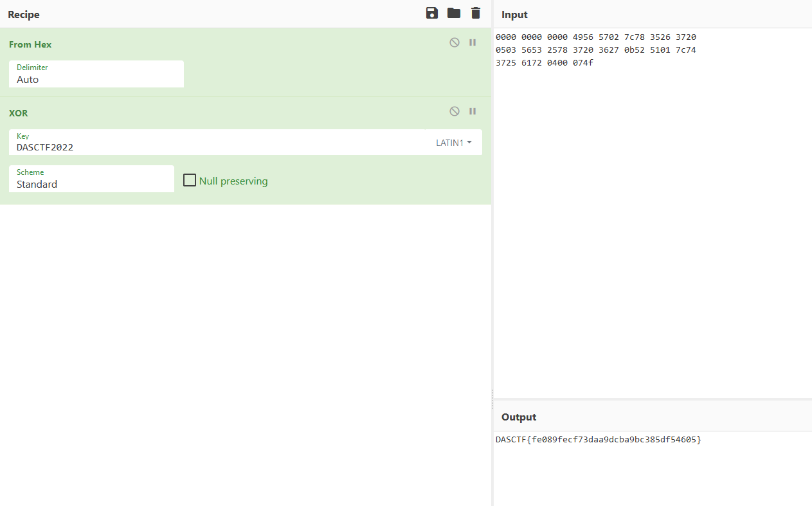Open the Scheme Standard dropdown
Image resolution: width=812 pixels, height=506 pixels.
(x=91, y=179)
